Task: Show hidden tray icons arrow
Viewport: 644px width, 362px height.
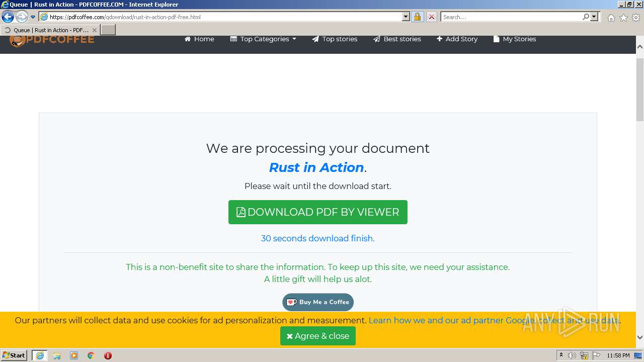Action: [561, 355]
